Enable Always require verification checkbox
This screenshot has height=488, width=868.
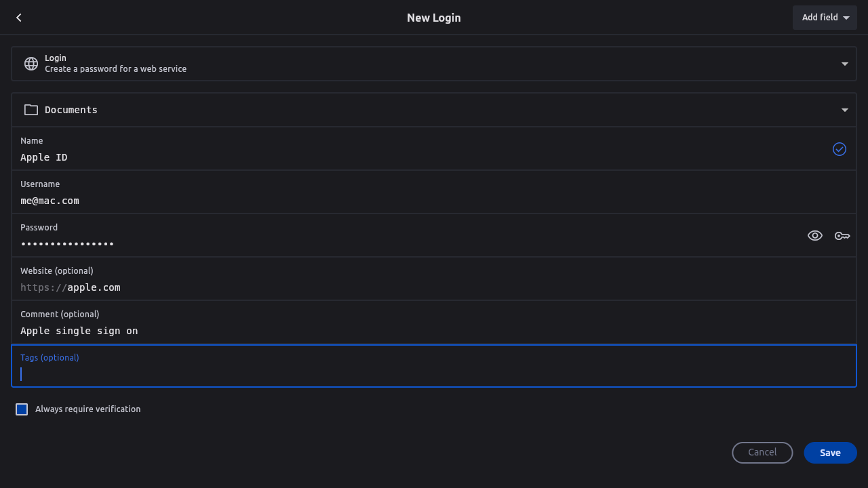22,409
